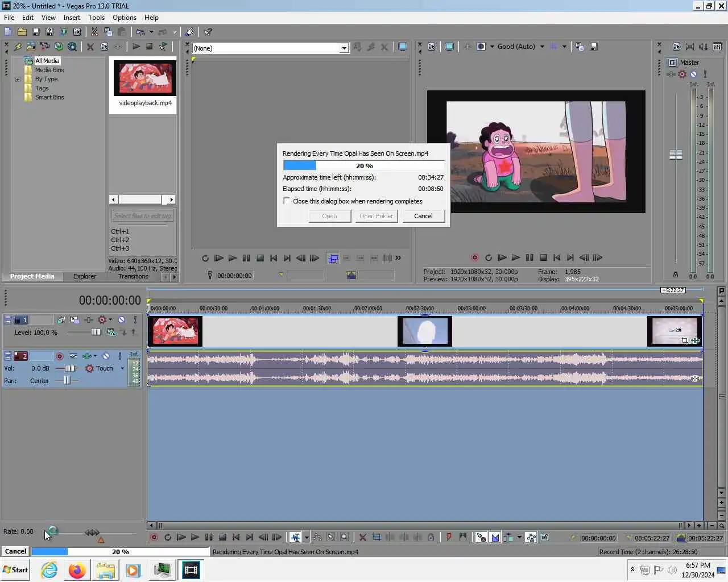The height and width of the screenshot is (582, 728).
Task: Copy preview snapshot to clipboard icon
Action: [x=580, y=47]
